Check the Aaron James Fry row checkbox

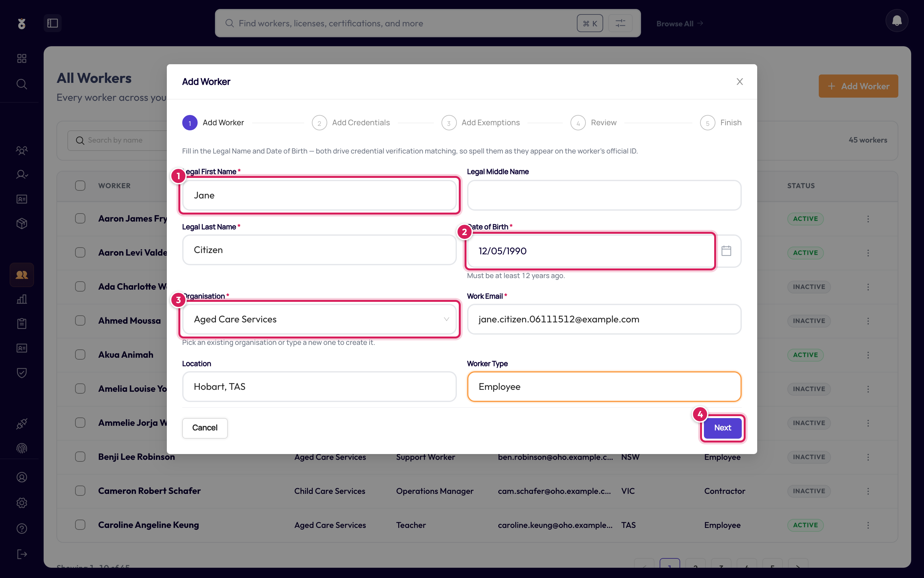(80, 219)
